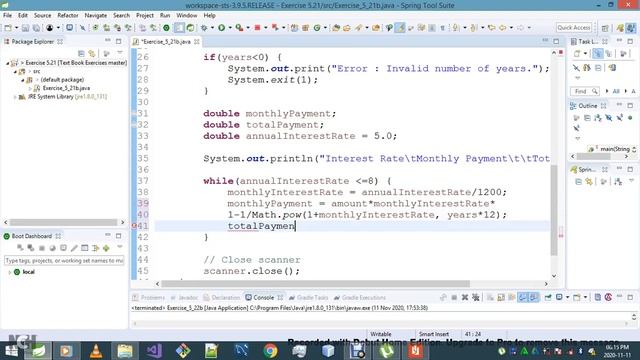Click the Windows Start button
Image resolution: width=640 pixels, height=360 pixels.
[11, 351]
